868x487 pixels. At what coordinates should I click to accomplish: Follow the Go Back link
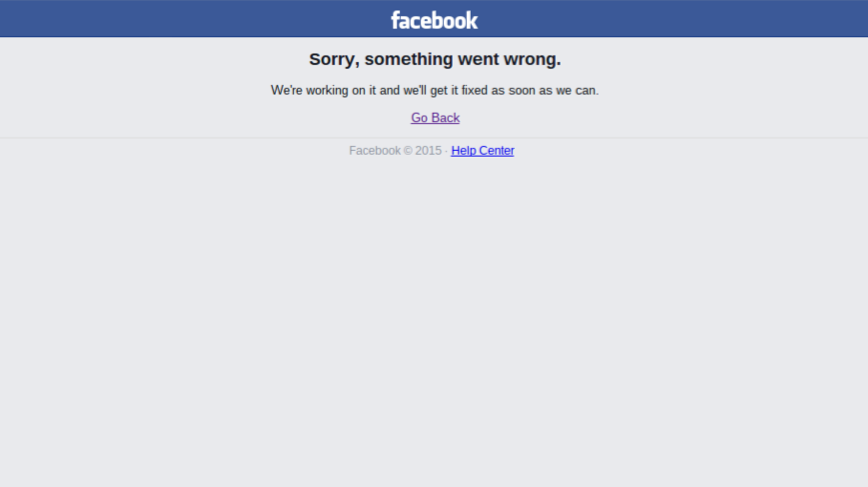pyautogui.click(x=435, y=117)
